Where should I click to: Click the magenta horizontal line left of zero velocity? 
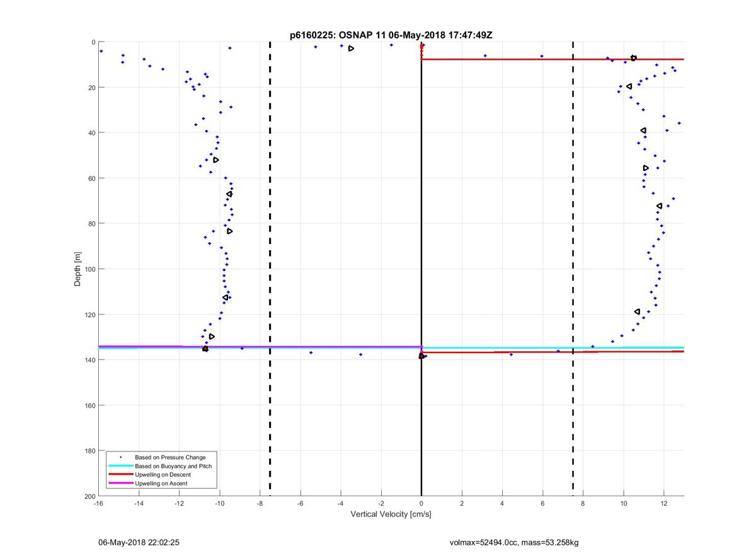pyautogui.click(x=260, y=346)
